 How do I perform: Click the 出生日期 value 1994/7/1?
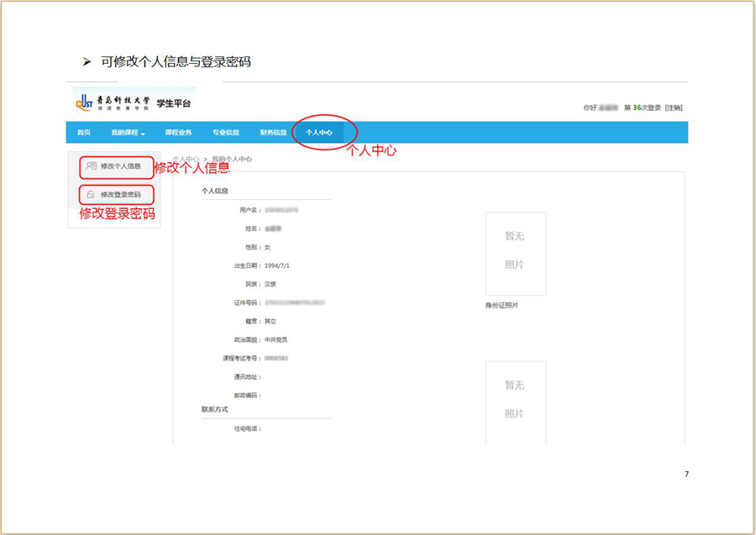pos(277,265)
